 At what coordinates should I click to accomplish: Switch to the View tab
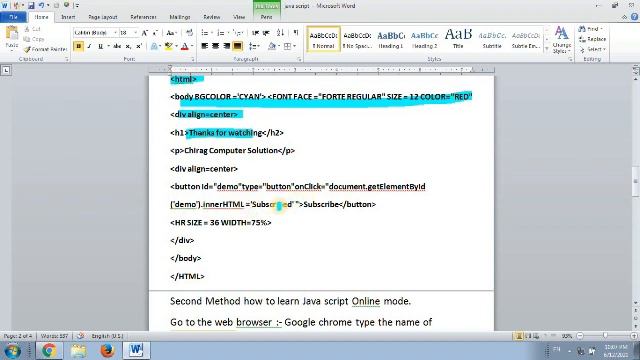pyautogui.click(x=239, y=17)
